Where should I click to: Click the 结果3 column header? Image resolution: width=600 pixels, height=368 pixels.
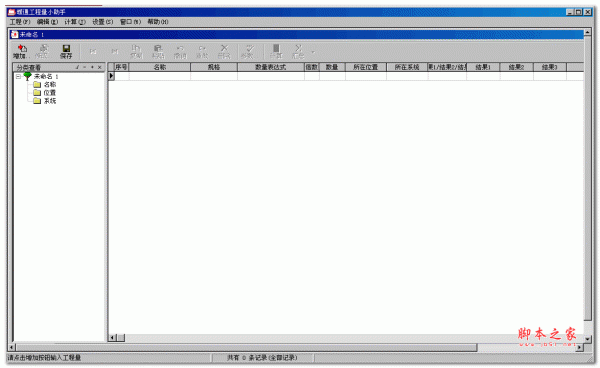tap(549, 67)
